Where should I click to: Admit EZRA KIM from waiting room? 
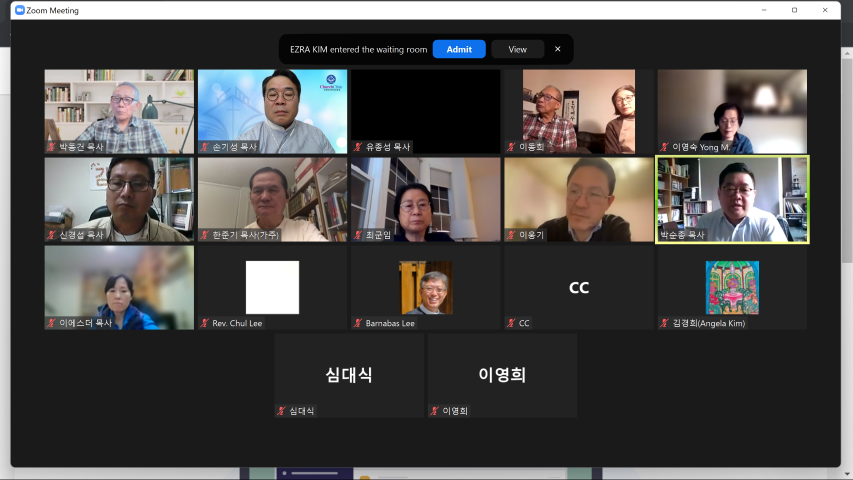(459, 49)
